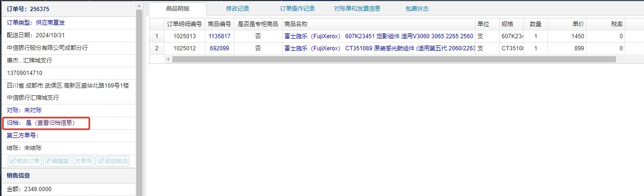Click the table's horizontal scrollbar thumb
644x196 pixels.
(394, 59)
